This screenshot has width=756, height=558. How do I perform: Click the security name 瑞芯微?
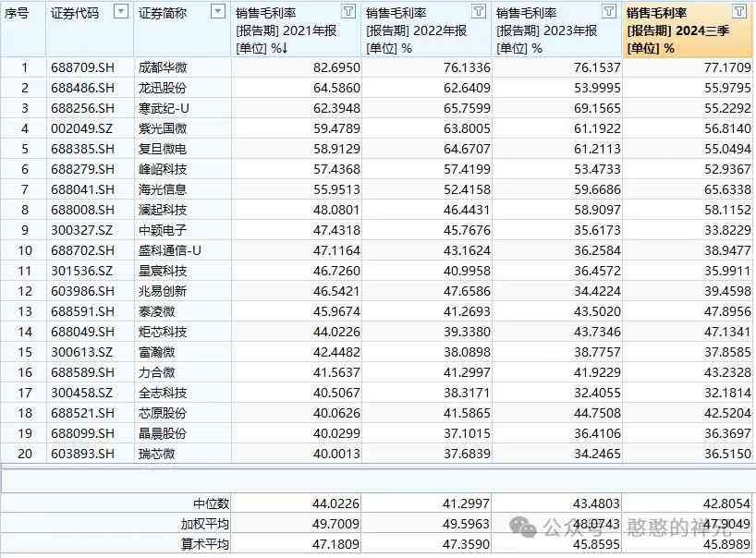[x=157, y=454]
